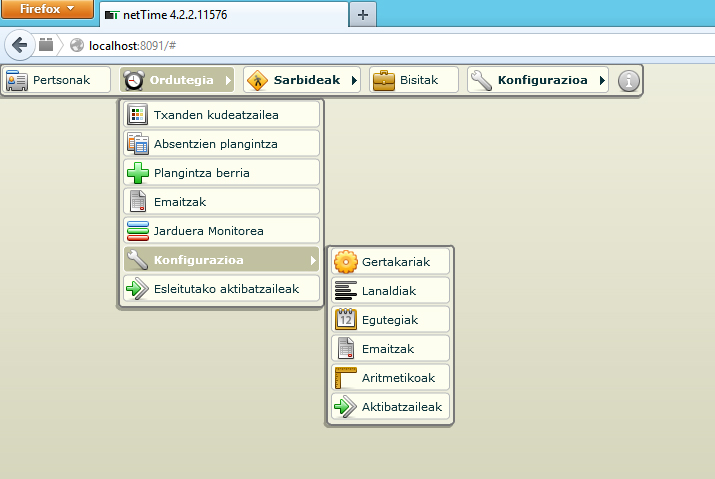Image resolution: width=715 pixels, height=479 pixels.
Task: Expand the Sarbideak submenu arrow
Action: coord(354,81)
